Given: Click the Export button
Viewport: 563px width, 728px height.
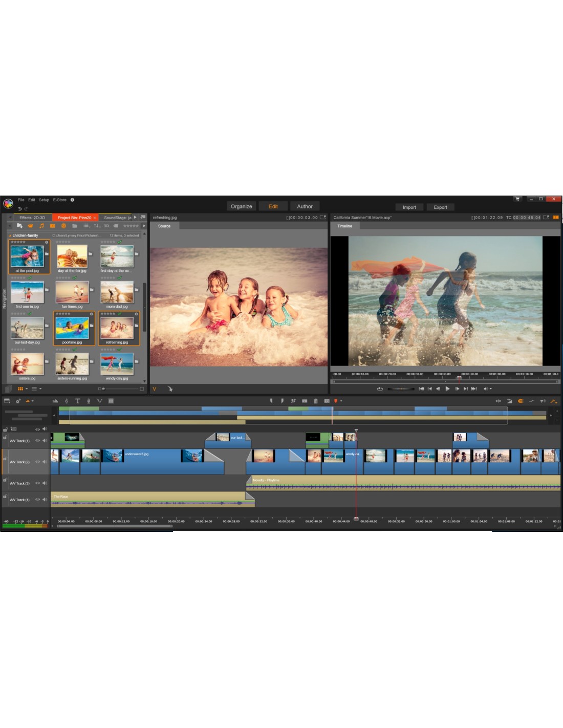Looking at the screenshot, I should [x=441, y=207].
